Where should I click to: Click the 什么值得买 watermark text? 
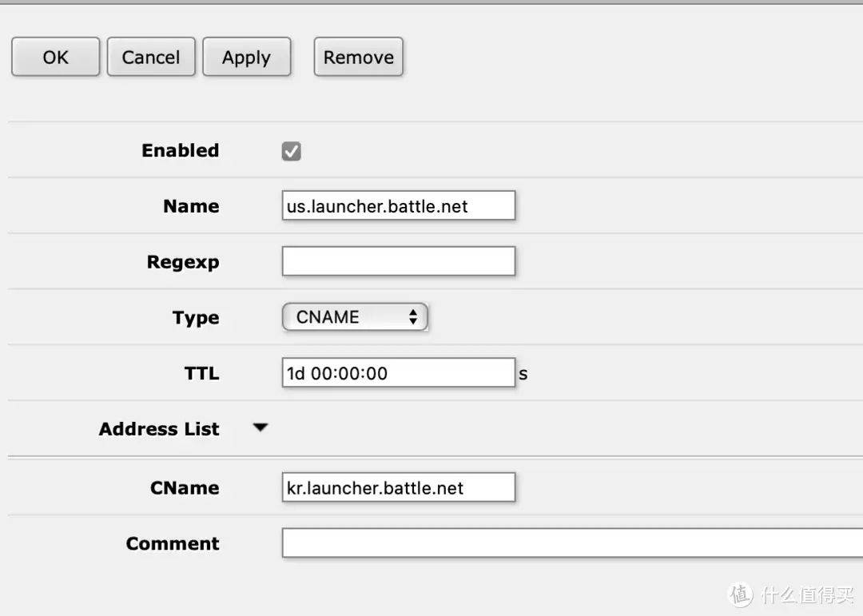pyautogui.click(x=806, y=594)
